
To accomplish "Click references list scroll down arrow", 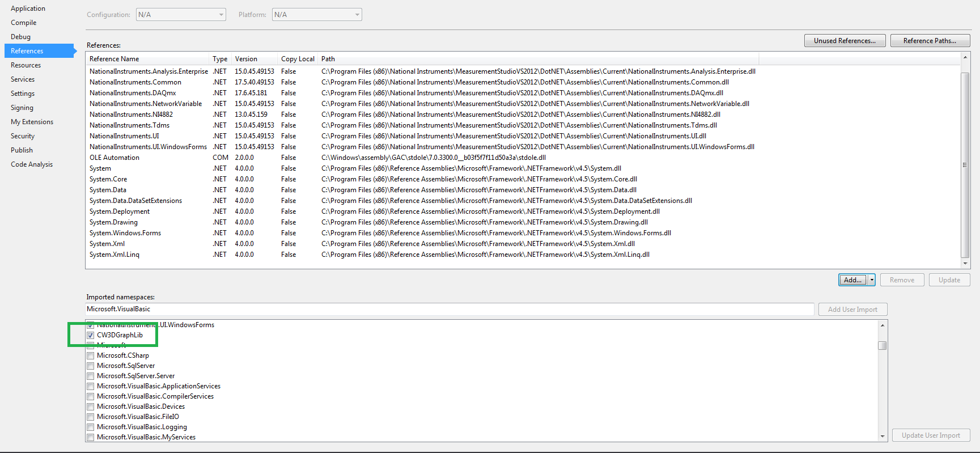I will pyautogui.click(x=965, y=264).
